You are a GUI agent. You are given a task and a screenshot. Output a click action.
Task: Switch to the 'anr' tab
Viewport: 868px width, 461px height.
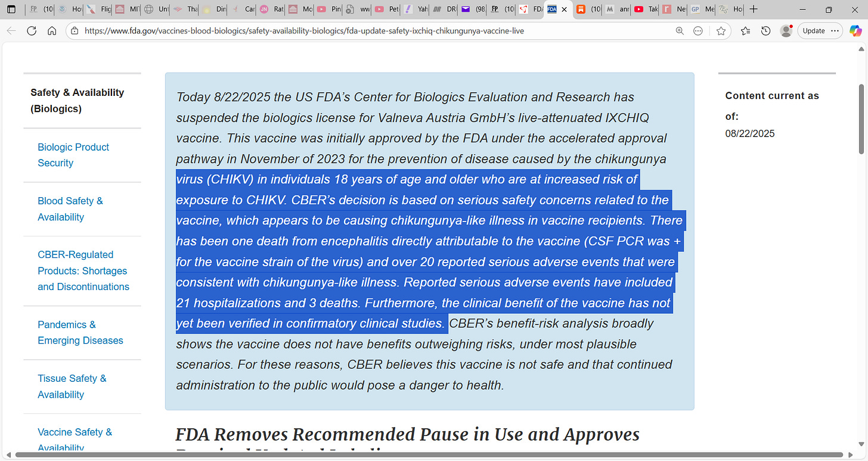coord(617,10)
